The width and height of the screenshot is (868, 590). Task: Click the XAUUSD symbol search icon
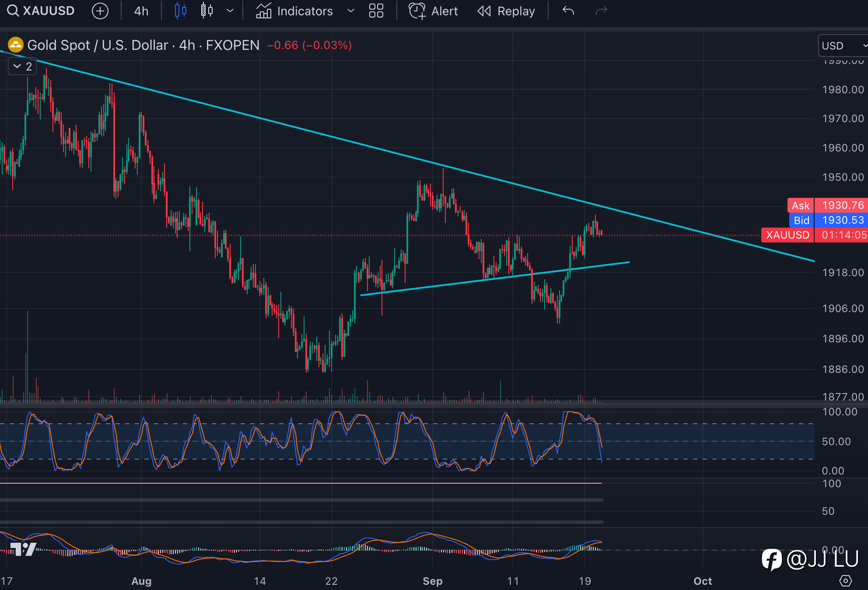pos(13,11)
